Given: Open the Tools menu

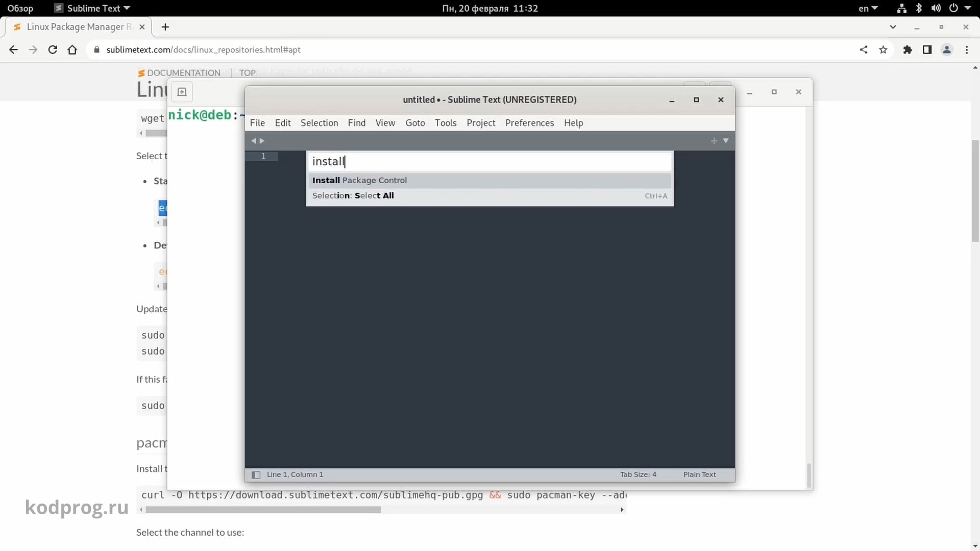Looking at the screenshot, I should (446, 123).
